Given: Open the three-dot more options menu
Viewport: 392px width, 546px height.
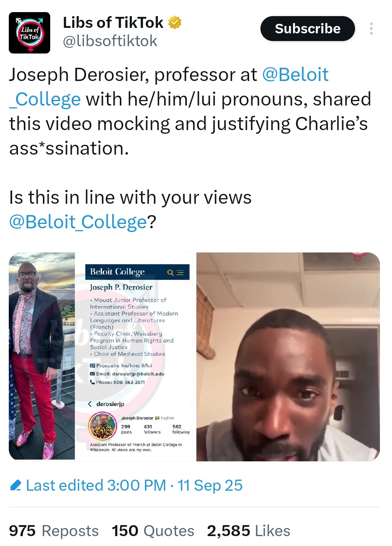Looking at the screenshot, I should pos(371,29).
